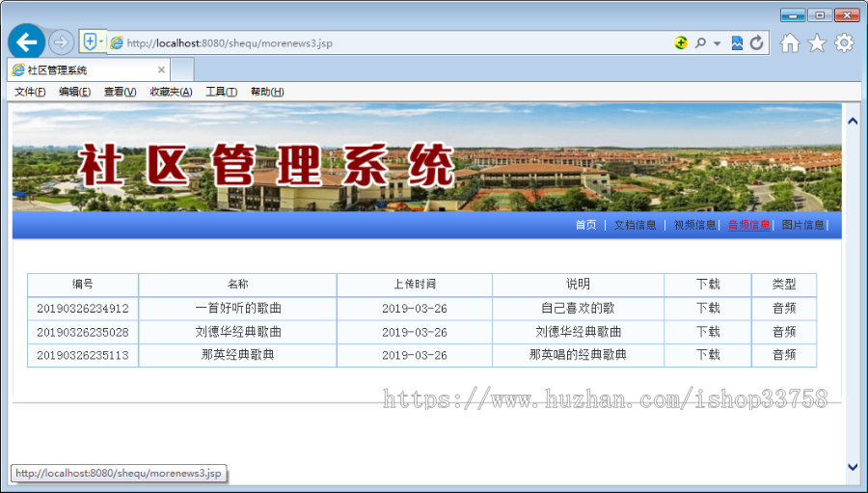
Task: Click 下载 link for 刘德华经典歌曲 row
Action: point(708,332)
